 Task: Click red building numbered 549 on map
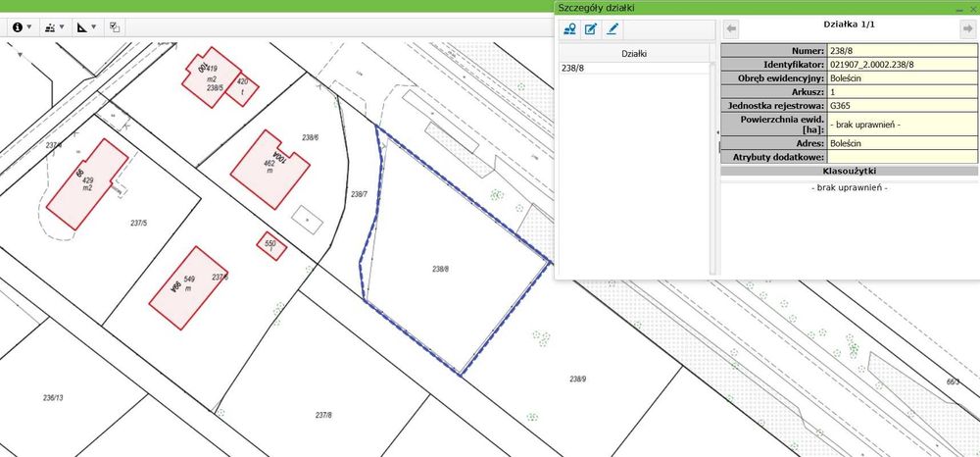189,287
